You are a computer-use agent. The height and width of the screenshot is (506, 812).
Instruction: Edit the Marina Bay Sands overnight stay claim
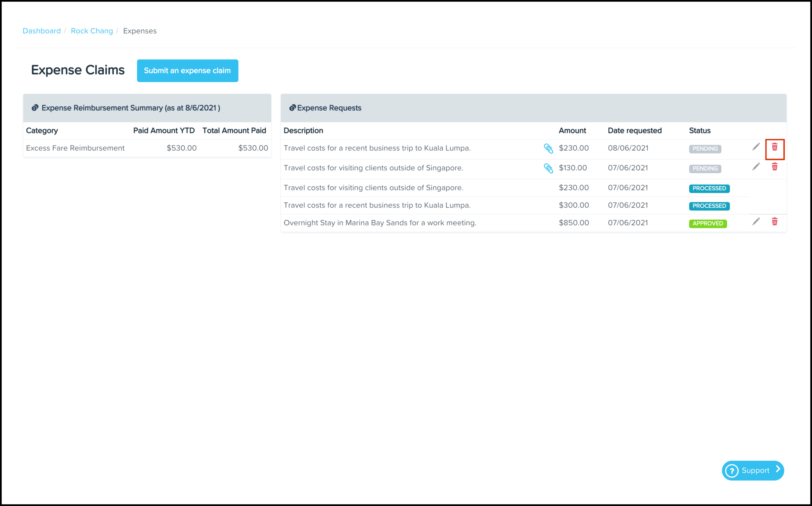click(756, 222)
